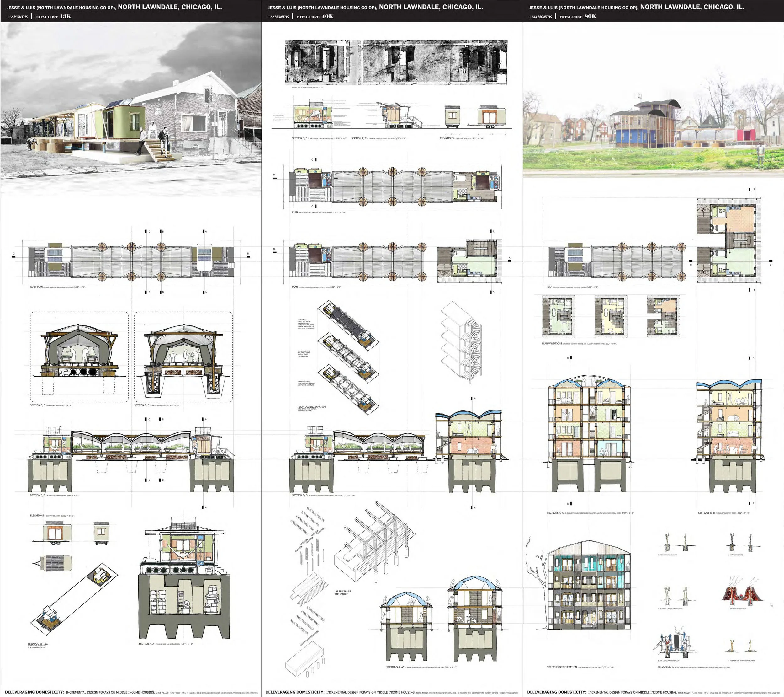Select the third plan variation thumbnail
The width and height of the screenshot is (784, 697).
[664, 316]
